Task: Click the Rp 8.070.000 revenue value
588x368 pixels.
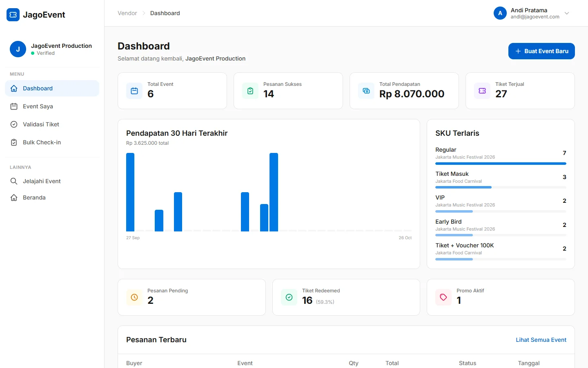Action: (x=412, y=94)
